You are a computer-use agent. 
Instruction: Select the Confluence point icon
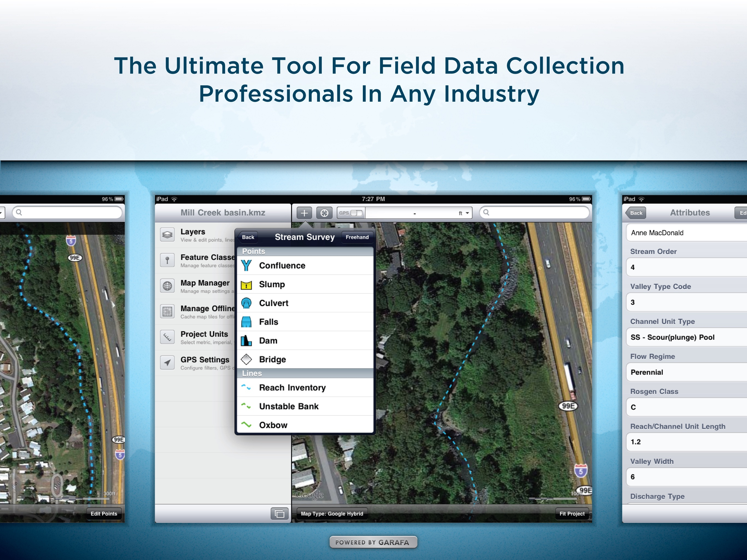[x=247, y=266]
